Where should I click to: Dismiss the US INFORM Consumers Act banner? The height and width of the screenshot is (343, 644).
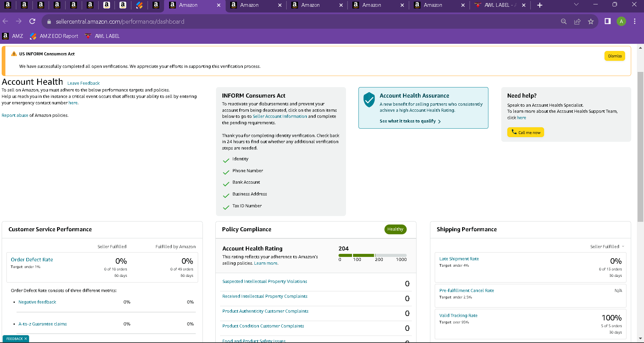point(615,56)
